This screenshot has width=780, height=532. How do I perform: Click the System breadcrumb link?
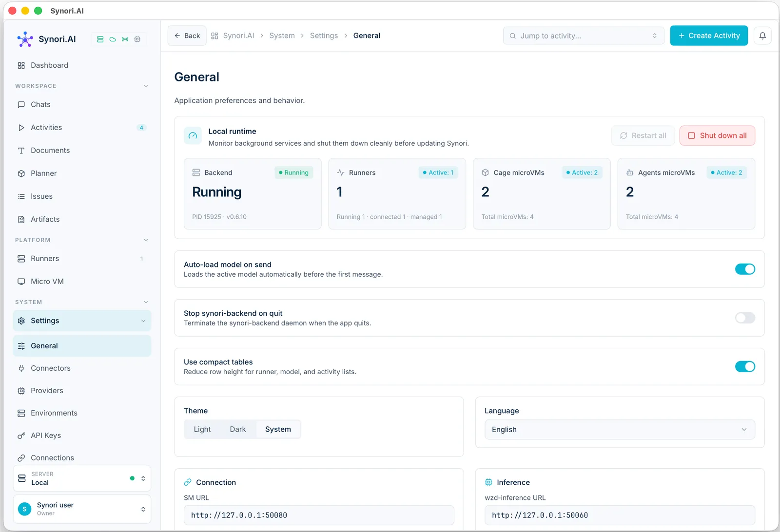tap(282, 36)
